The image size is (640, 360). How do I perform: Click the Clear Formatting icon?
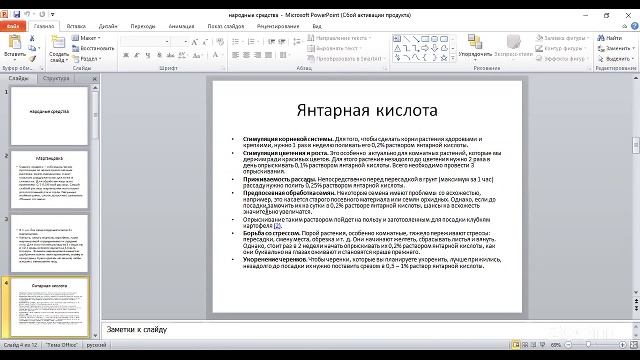pos(220,42)
